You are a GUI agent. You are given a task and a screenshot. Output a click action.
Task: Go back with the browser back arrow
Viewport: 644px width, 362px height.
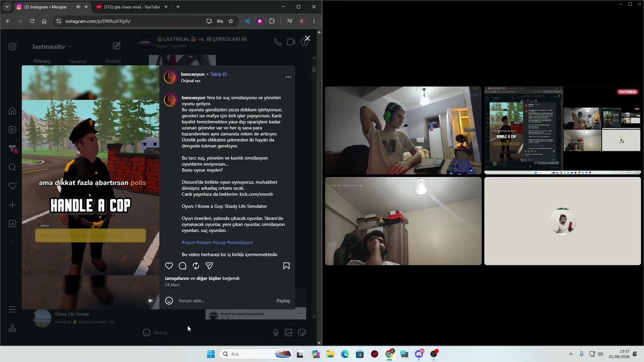(8, 21)
